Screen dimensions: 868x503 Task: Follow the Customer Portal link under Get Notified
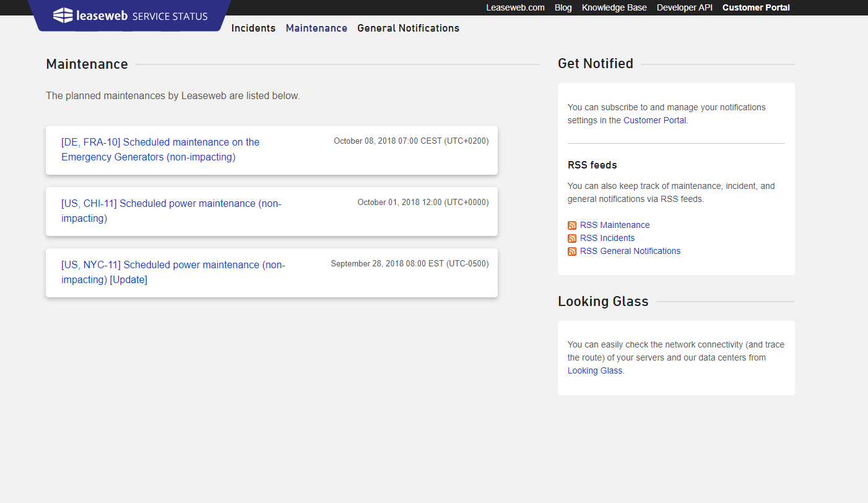tap(654, 120)
